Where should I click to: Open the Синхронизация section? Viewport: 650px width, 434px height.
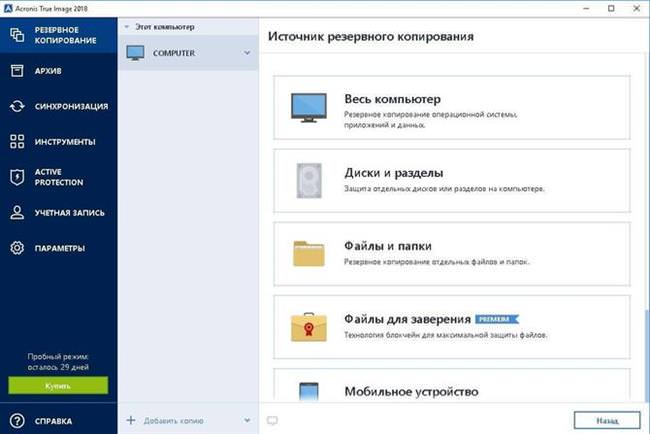[58, 106]
